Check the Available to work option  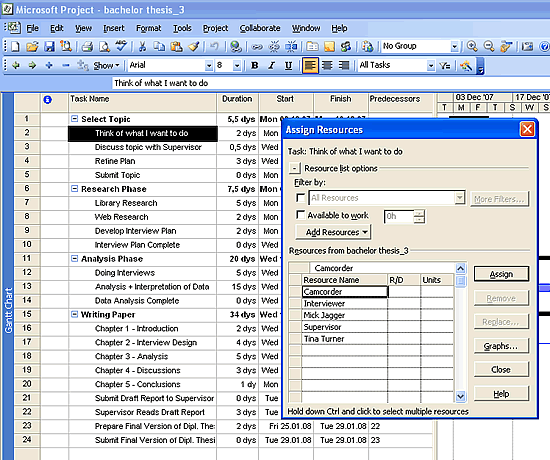coord(301,214)
